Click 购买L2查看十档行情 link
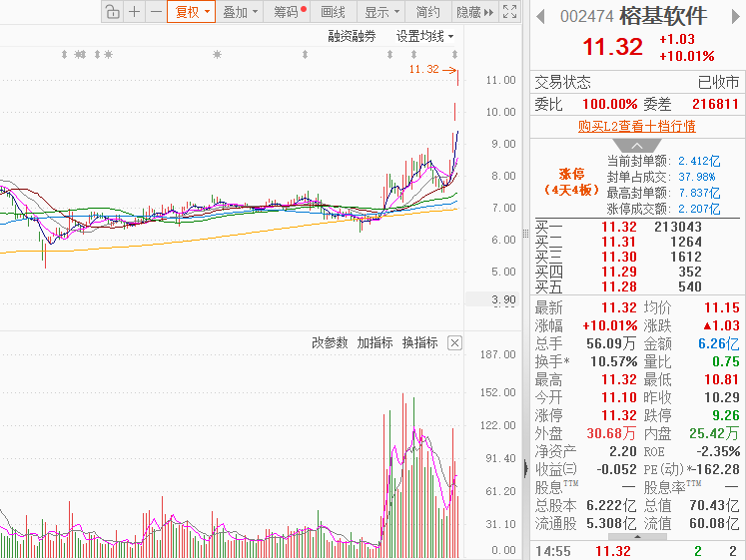 click(x=637, y=126)
